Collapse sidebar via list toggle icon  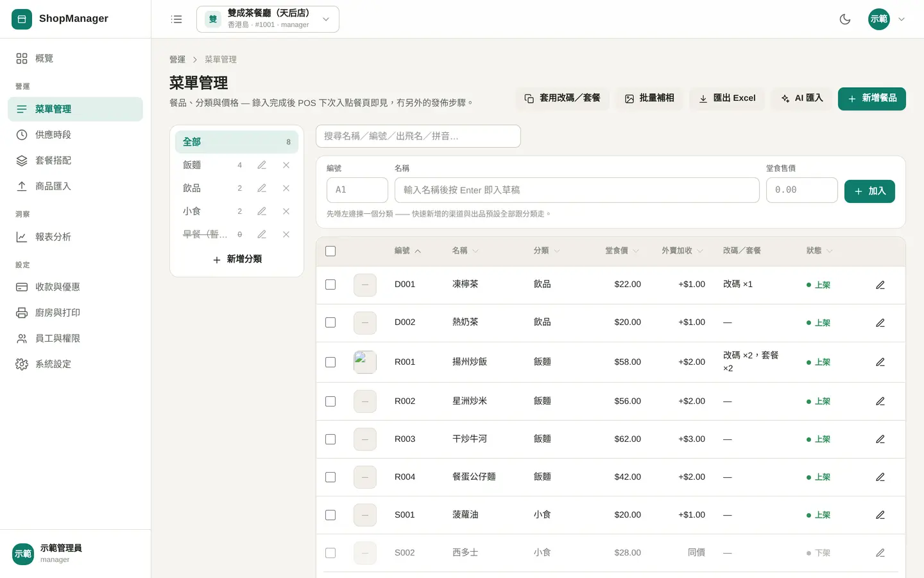[176, 19]
